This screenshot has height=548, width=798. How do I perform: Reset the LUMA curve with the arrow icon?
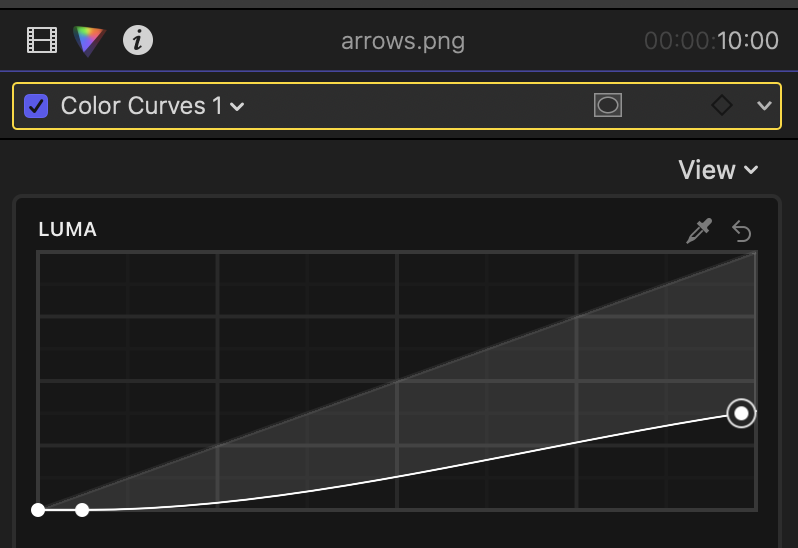[x=741, y=231]
